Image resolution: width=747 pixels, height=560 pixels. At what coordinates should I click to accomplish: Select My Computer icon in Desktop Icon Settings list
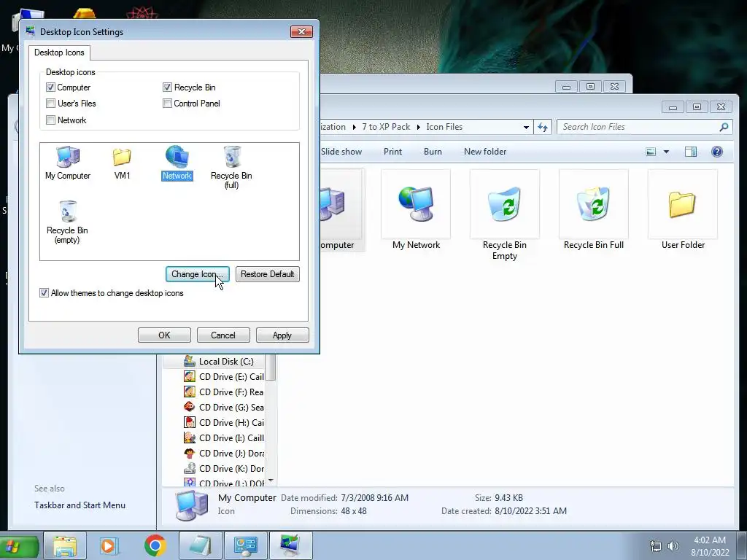pos(68,163)
